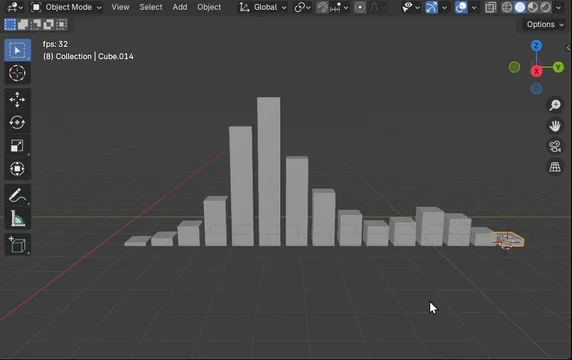This screenshot has height=360, width=572.
Task: Activate the Rotate tool
Action: click(17, 123)
